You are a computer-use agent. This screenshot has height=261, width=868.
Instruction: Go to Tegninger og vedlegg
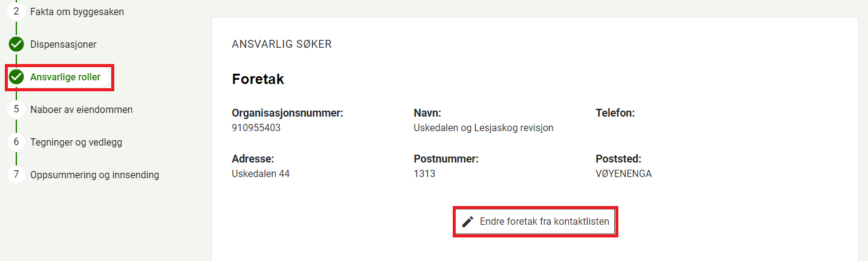click(x=76, y=142)
